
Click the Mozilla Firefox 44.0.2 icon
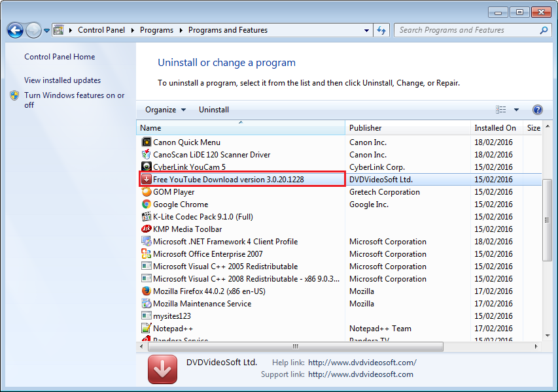click(x=147, y=291)
